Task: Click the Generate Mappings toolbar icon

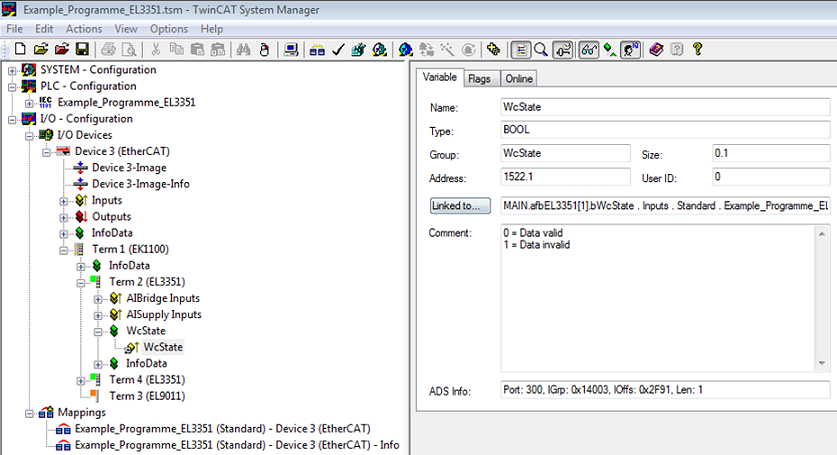Action: pos(317,50)
